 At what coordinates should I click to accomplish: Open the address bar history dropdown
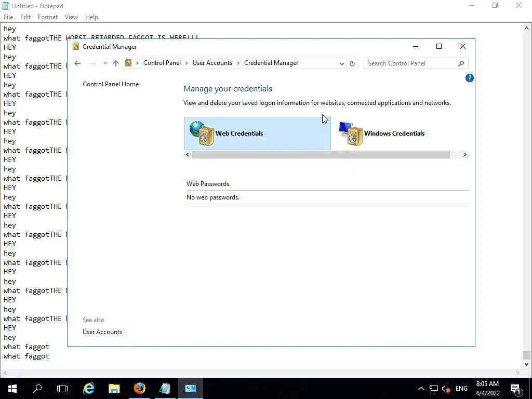(x=342, y=63)
